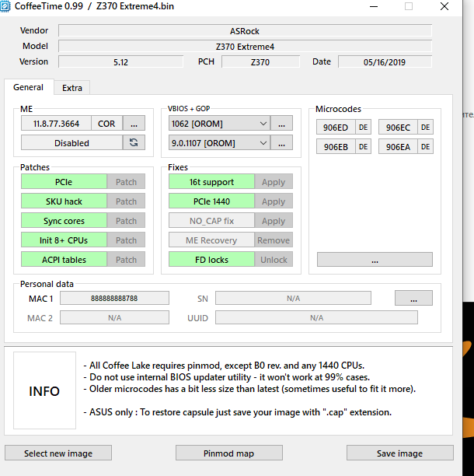The height and width of the screenshot is (476, 474).
Task: Click the ME Recovery label
Action: click(x=211, y=240)
